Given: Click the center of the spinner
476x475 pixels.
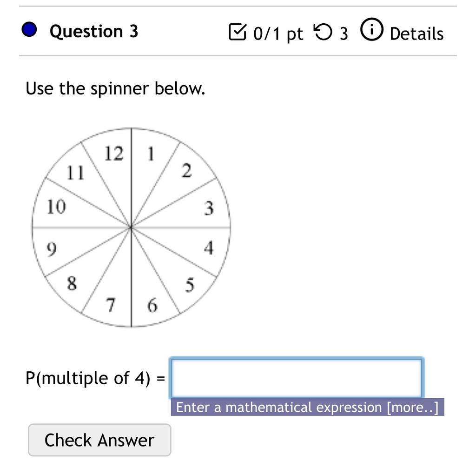Looking at the screenshot, I should click(x=131, y=227).
